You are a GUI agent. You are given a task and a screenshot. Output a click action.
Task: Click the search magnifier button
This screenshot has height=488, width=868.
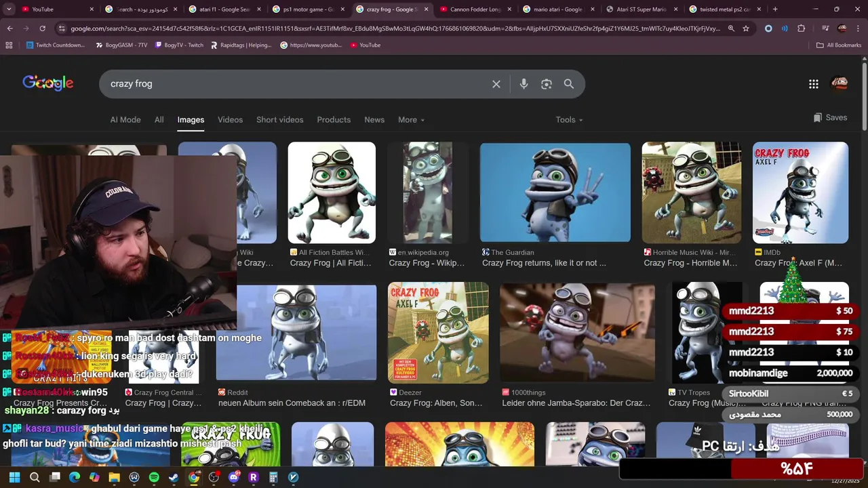pyautogui.click(x=569, y=84)
